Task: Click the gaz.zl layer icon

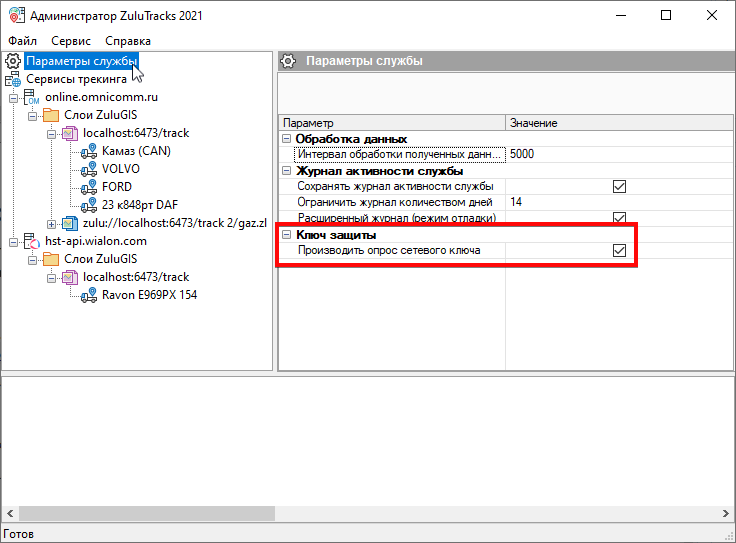Action: tap(69, 223)
